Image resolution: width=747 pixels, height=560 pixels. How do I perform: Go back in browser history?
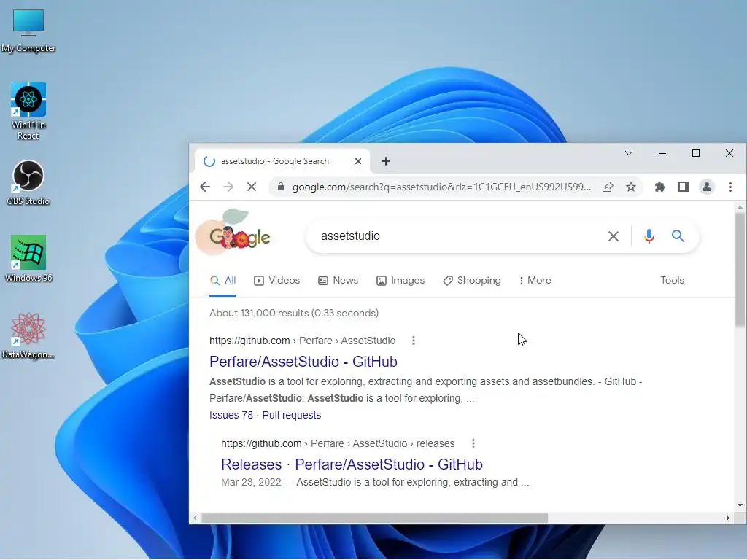pyautogui.click(x=205, y=187)
